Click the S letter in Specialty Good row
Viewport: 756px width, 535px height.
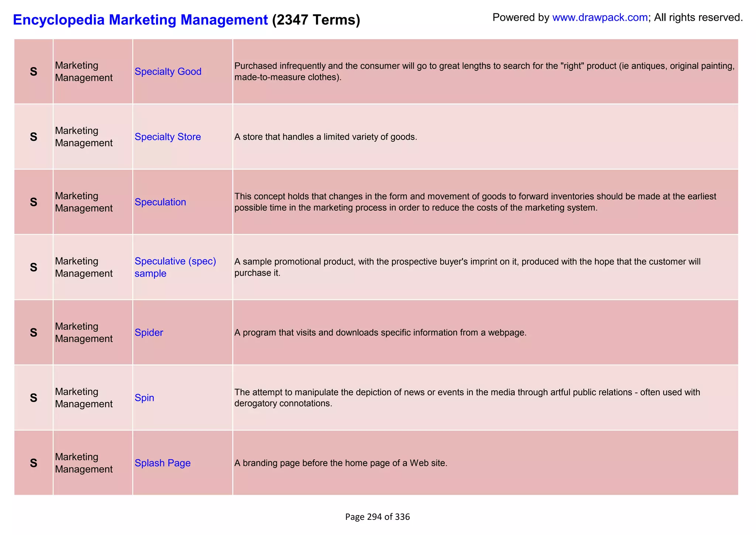pos(34,72)
